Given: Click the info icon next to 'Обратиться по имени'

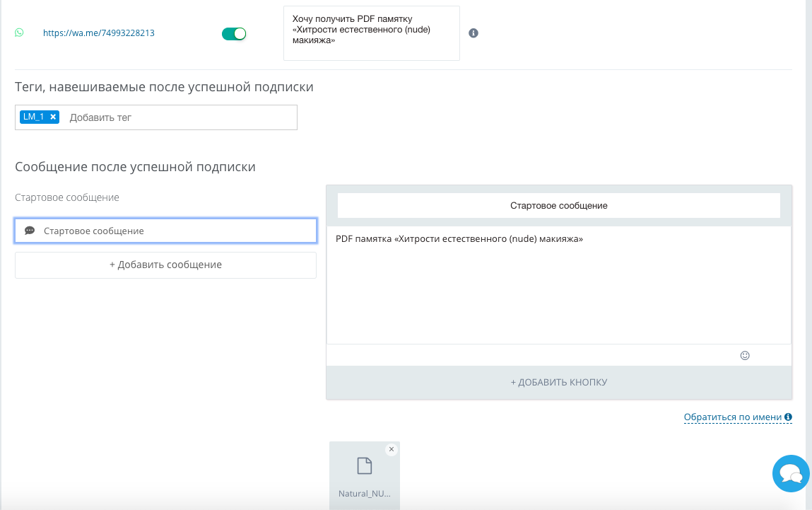Looking at the screenshot, I should click(x=788, y=417).
